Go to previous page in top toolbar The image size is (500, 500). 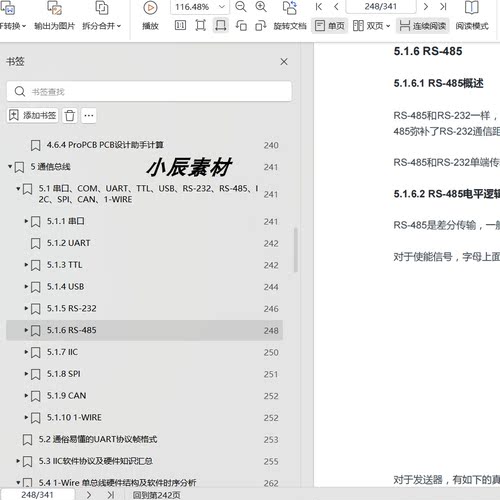[336, 6]
